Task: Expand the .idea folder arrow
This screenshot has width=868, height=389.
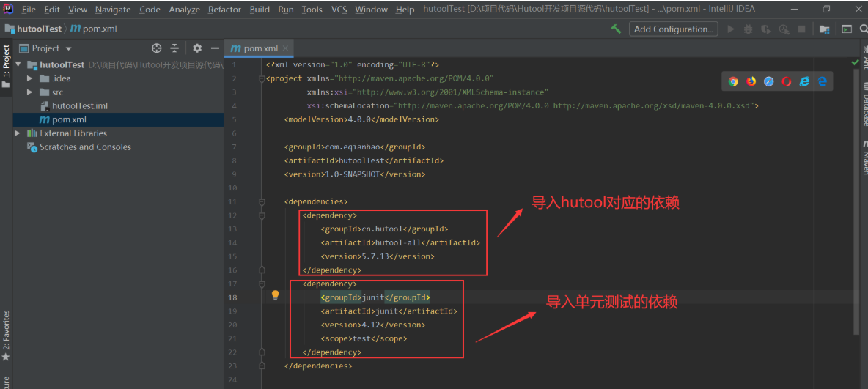Action: click(x=30, y=78)
